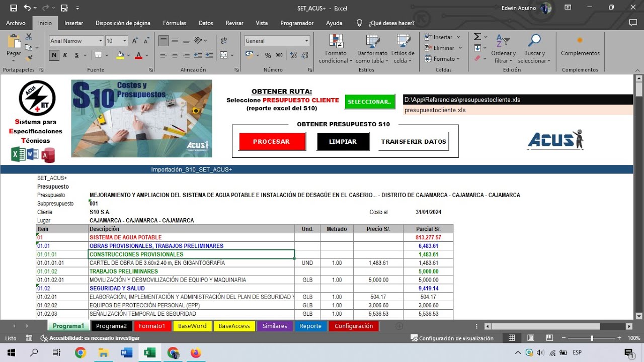This screenshot has width=644, height=362.
Task: Toggle bold N formatting
Action: pos(54,55)
